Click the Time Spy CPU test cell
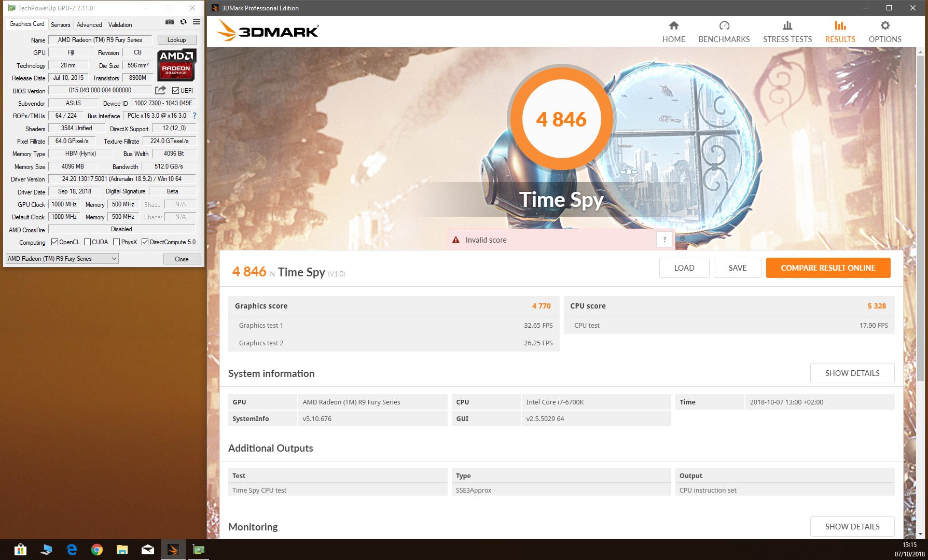Screen dimensions: 928x560 click(338, 490)
